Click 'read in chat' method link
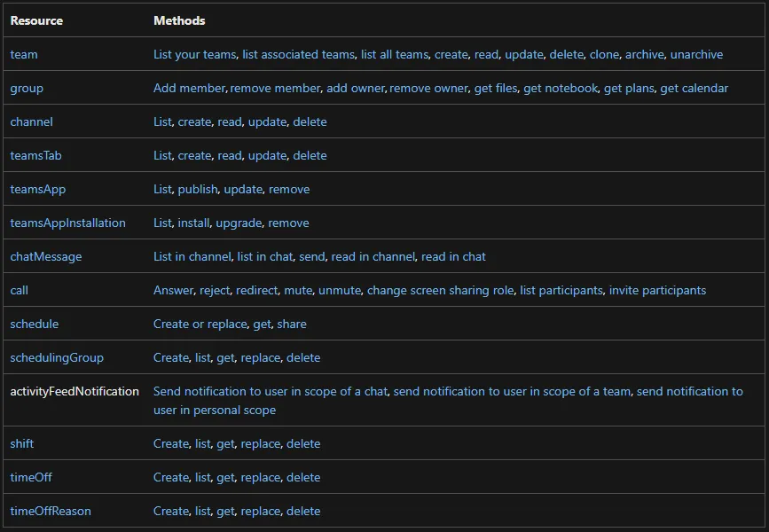 coord(453,256)
